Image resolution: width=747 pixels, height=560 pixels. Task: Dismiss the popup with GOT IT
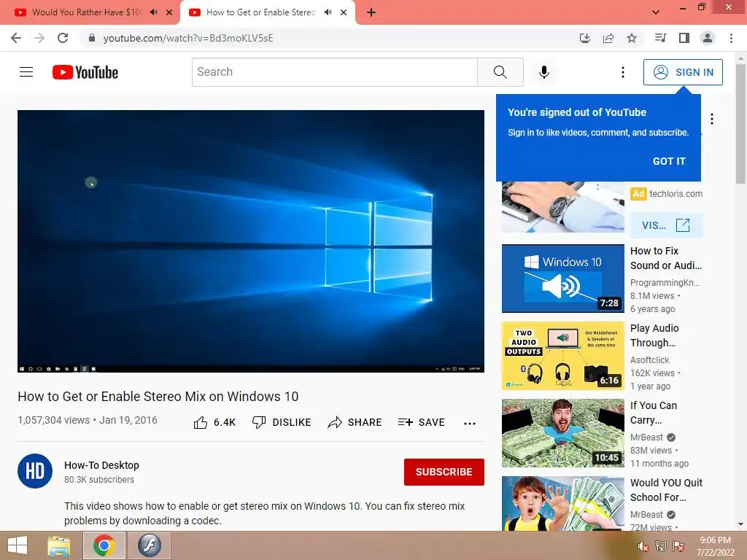pos(669,161)
